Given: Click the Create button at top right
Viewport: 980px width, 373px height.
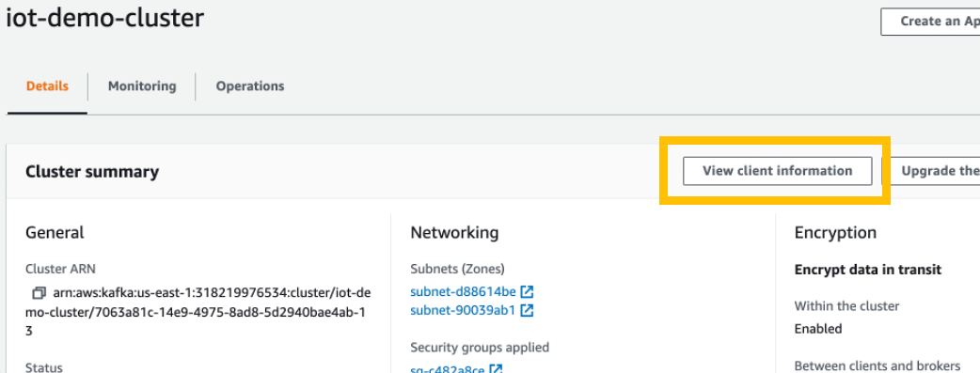Looking at the screenshot, I should coord(931,22).
